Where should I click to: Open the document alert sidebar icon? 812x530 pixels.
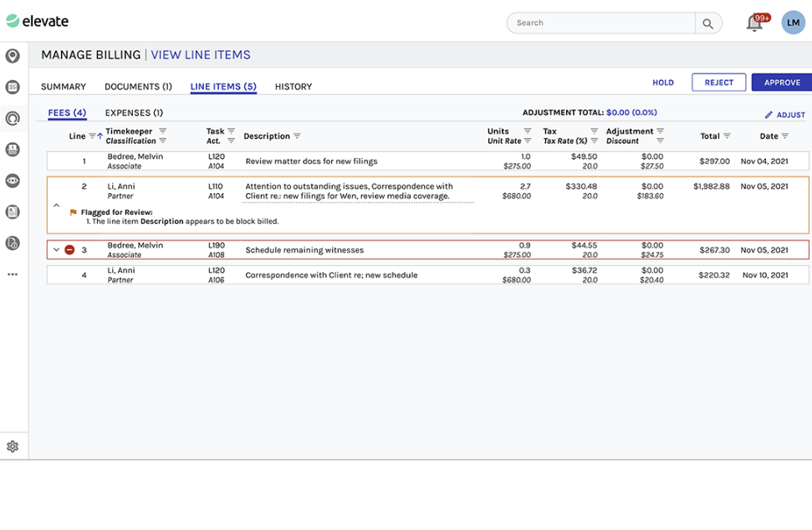pos(13,242)
